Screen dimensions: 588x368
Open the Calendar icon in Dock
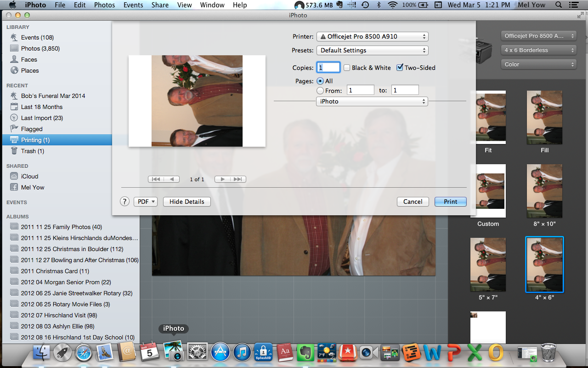point(149,352)
